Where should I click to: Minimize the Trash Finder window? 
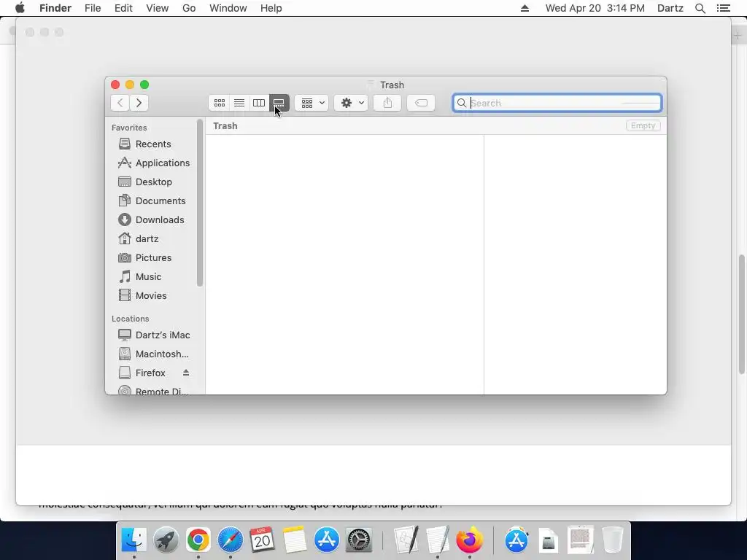(x=130, y=85)
